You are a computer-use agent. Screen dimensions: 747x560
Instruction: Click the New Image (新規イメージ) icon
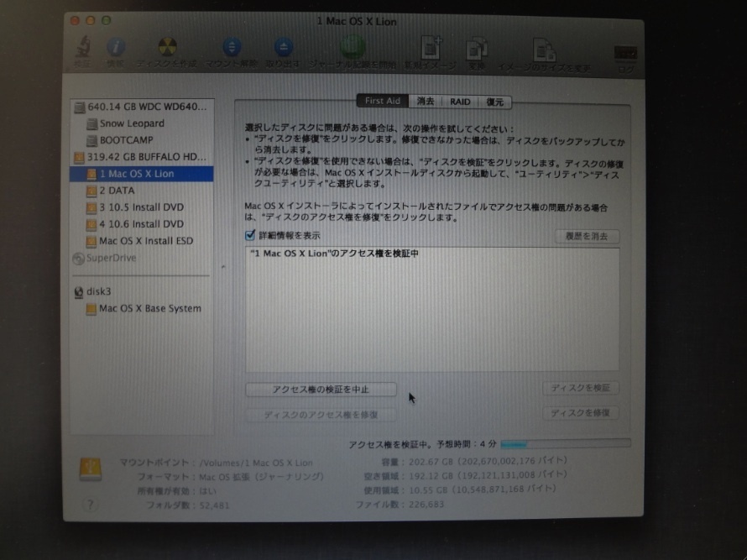pyautogui.click(x=431, y=49)
